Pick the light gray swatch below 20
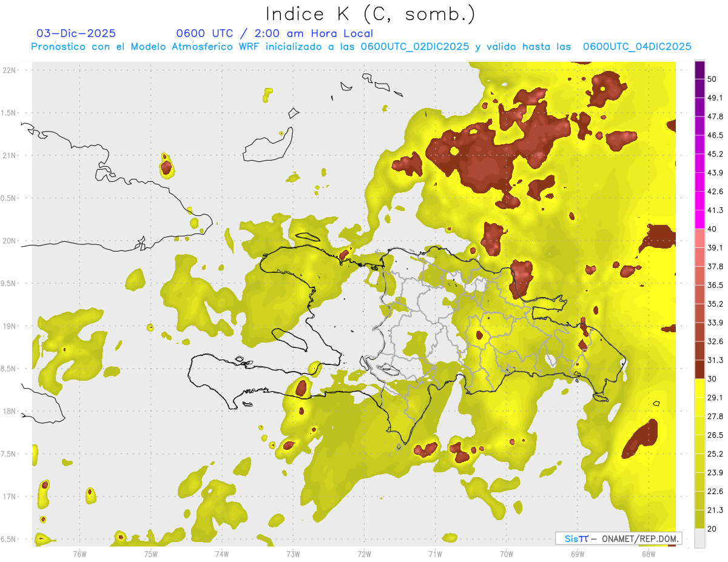 [699, 538]
